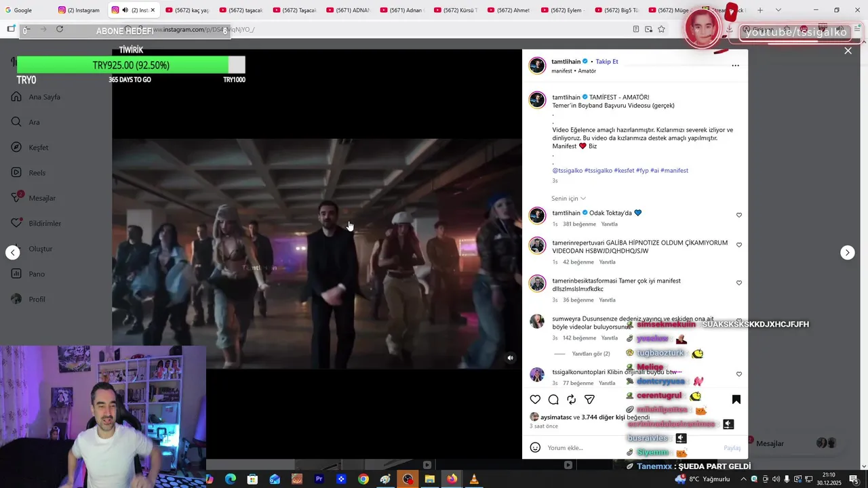The height and width of the screenshot is (488, 868).
Task: Switch to the first "(2) Instagram" tab
Action: [79, 10]
